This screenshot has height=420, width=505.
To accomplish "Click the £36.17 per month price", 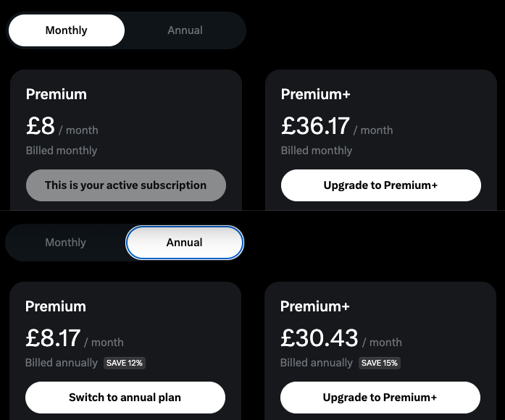I will tap(337, 126).
